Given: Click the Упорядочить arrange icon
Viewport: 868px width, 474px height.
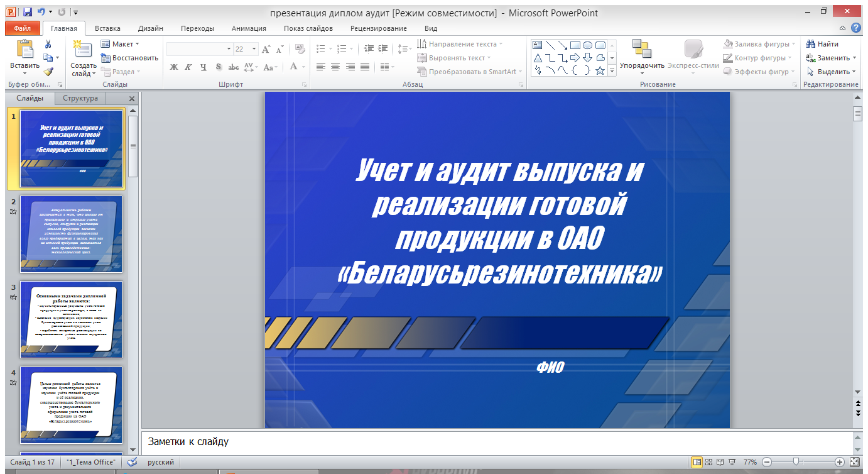Looking at the screenshot, I should [641, 49].
